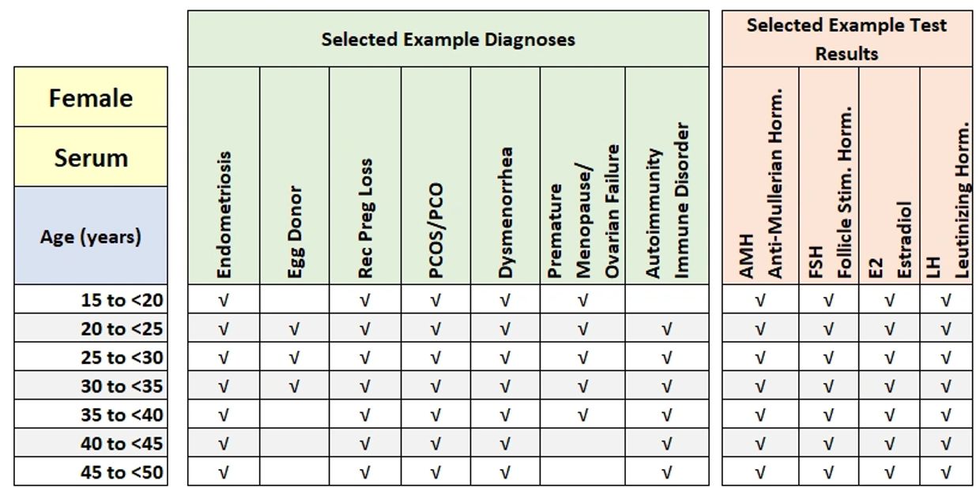This screenshot has height=488, width=980.
Task: Select the 45 to <50 age row label
Action: [x=122, y=472]
